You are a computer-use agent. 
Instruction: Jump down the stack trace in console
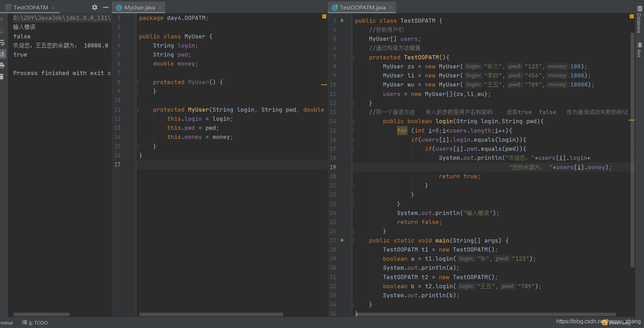tap(2, 31)
